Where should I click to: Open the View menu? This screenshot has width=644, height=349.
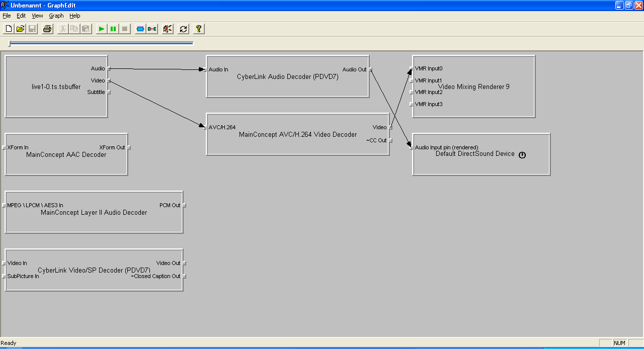pos(37,16)
